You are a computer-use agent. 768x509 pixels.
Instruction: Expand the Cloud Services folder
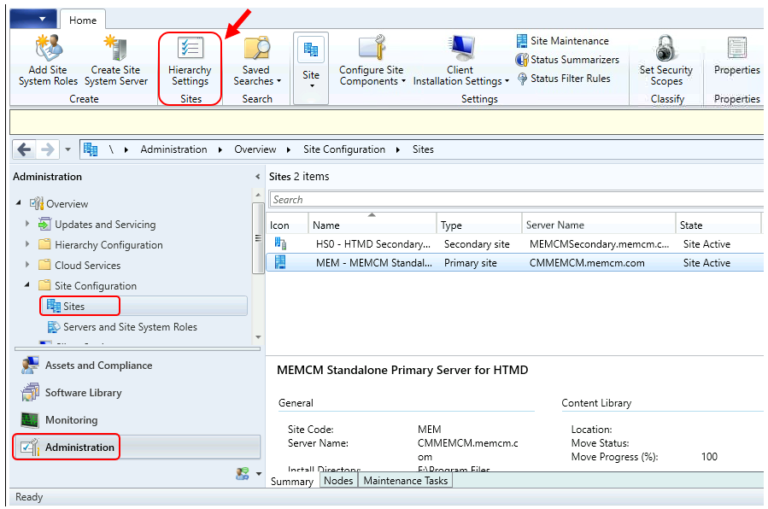pyautogui.click(x=27, y=266)
